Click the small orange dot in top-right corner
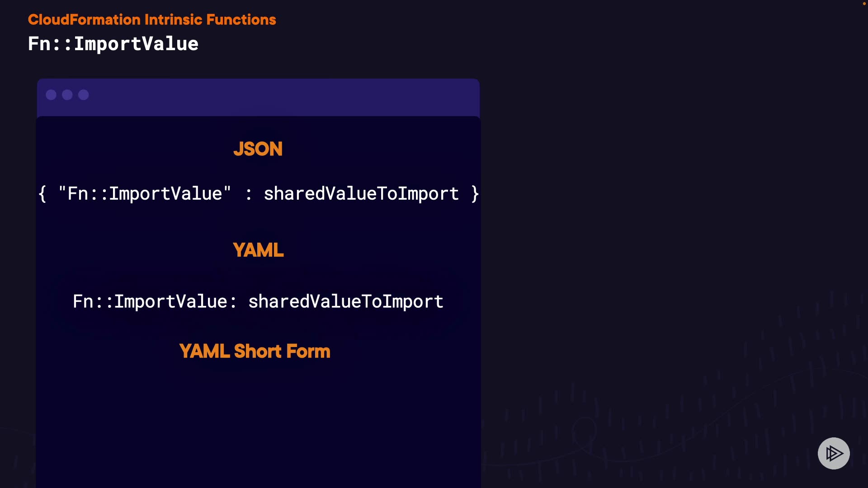 [x=864, y=4]
